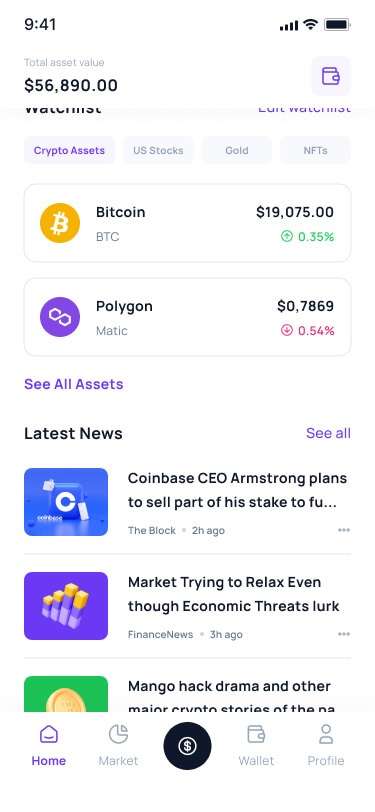Switch to the US Stocks filter
This screenshot has width=375, height=812.
pyautogui.click(x=158, y=151)
